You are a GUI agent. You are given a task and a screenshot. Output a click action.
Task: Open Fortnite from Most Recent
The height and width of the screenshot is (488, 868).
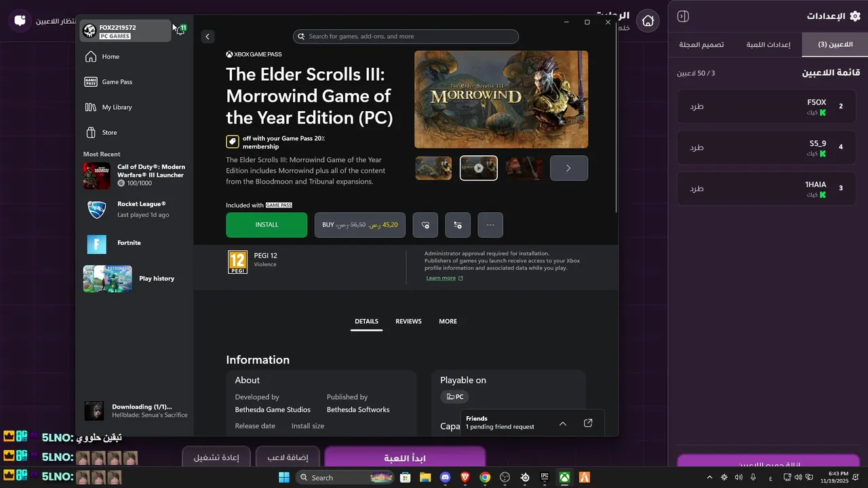[x=135, y=243]
